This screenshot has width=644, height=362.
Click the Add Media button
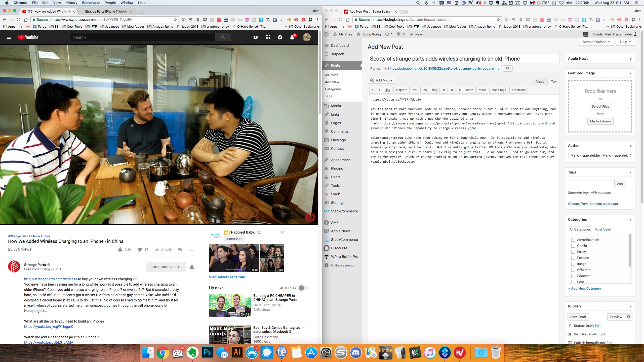click(x=381, y=80)
